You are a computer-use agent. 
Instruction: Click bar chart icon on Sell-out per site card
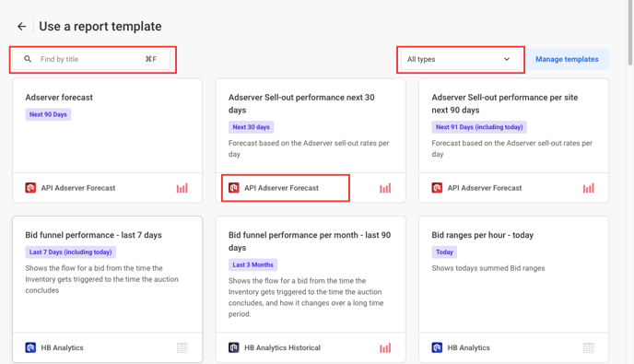(588, 188)
